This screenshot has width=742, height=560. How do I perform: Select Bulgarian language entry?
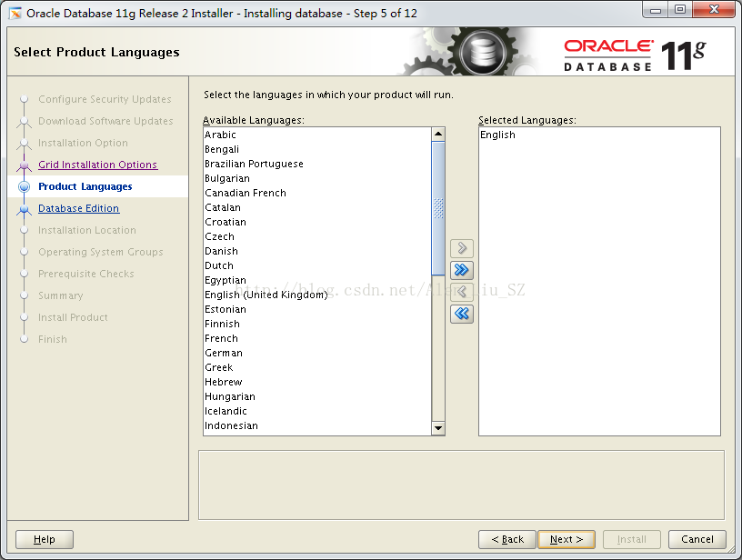(x=317, y=178)
